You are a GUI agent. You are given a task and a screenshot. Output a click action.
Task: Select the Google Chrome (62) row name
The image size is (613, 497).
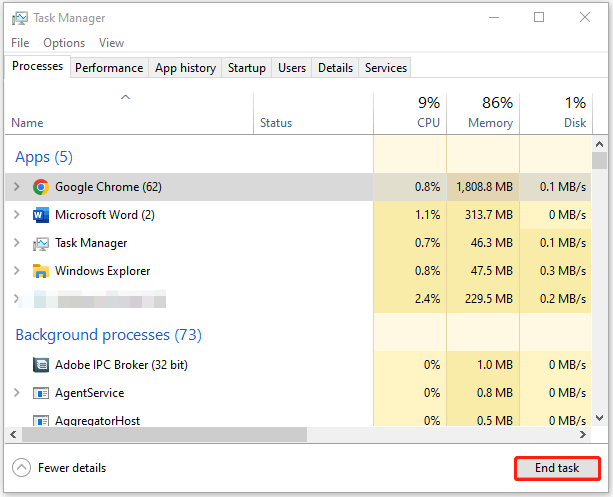tap(108, 187)
